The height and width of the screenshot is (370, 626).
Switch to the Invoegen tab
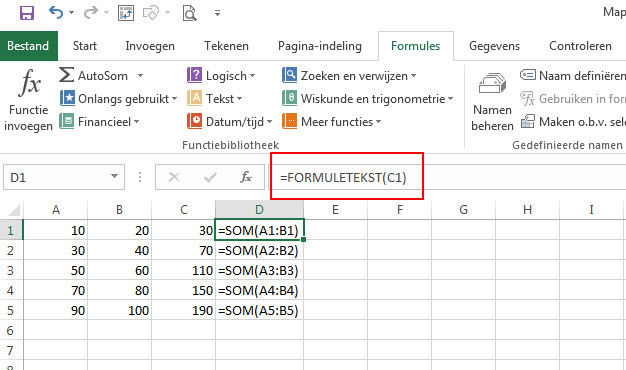150,46
